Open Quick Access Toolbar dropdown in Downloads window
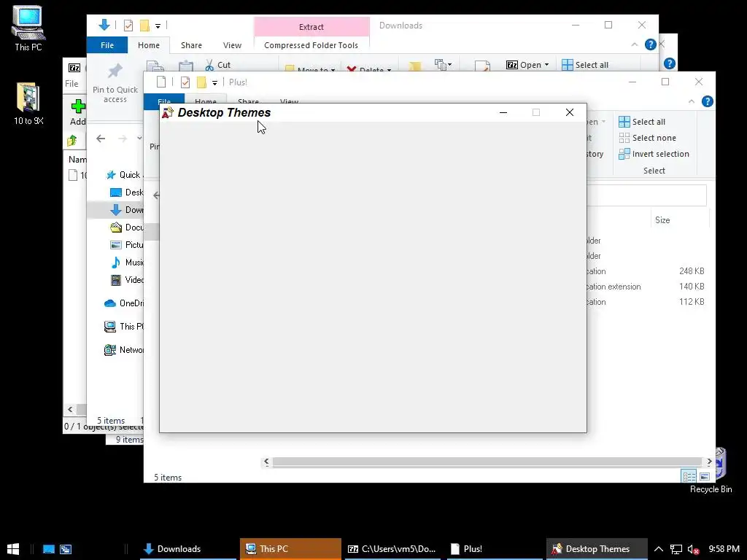Image resolution: width=747 pixels, height=560 pixels. pos(158,26)
